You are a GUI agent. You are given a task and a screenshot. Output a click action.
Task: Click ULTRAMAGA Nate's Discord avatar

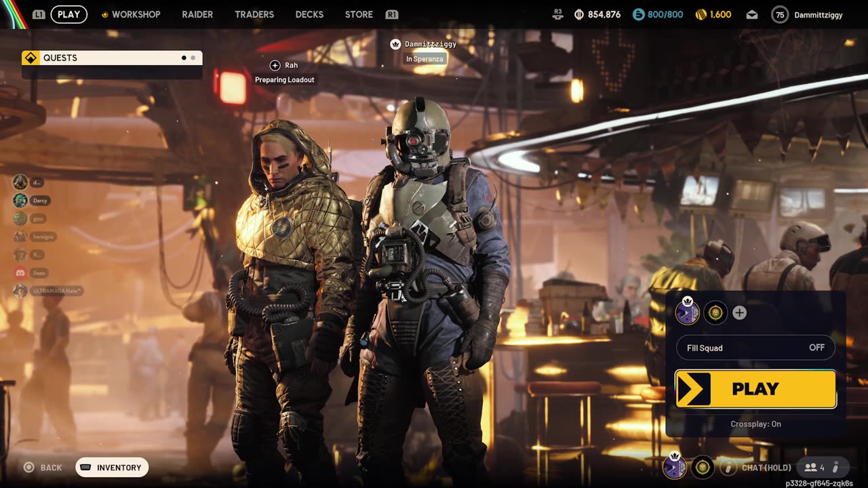(20, 290)
